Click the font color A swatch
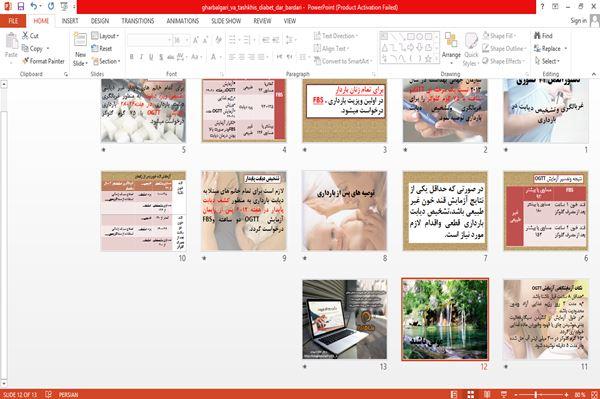The image size is (600, 399). 213,57
